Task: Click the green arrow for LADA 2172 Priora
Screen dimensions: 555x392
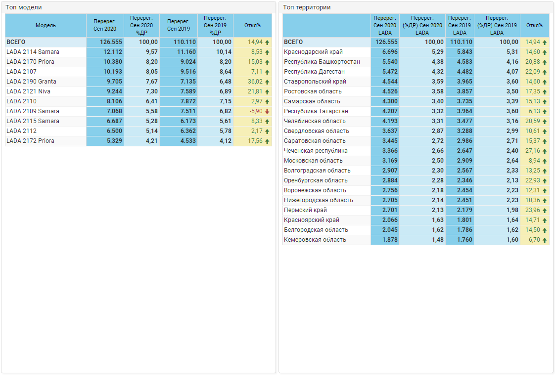Action: pyautogui.click(x=267, y=141)
